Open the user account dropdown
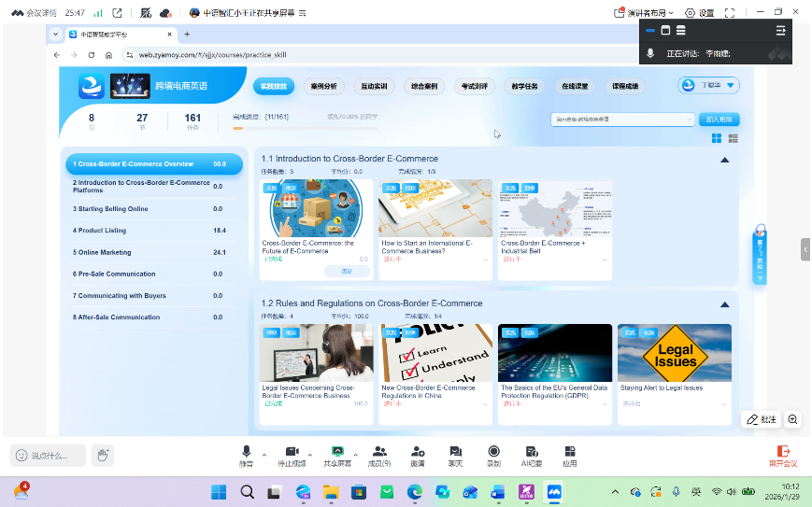The image size is (812, 507). pos(708,85)
